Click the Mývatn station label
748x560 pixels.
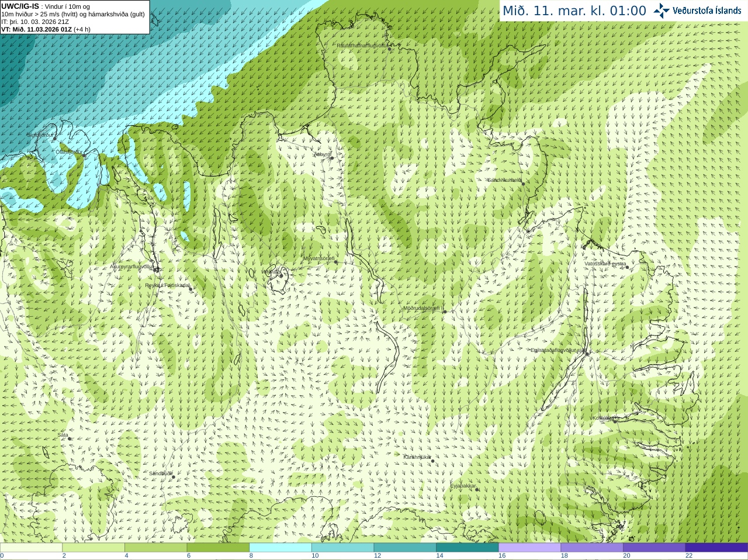[x=270, y=271]
